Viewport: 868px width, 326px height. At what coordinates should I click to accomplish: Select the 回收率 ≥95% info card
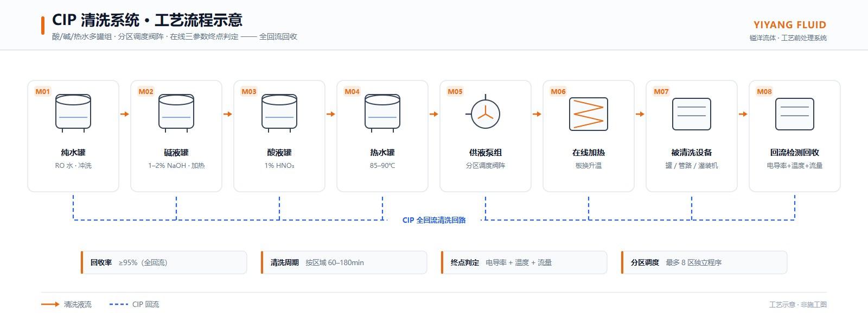(x=164, y=262)
